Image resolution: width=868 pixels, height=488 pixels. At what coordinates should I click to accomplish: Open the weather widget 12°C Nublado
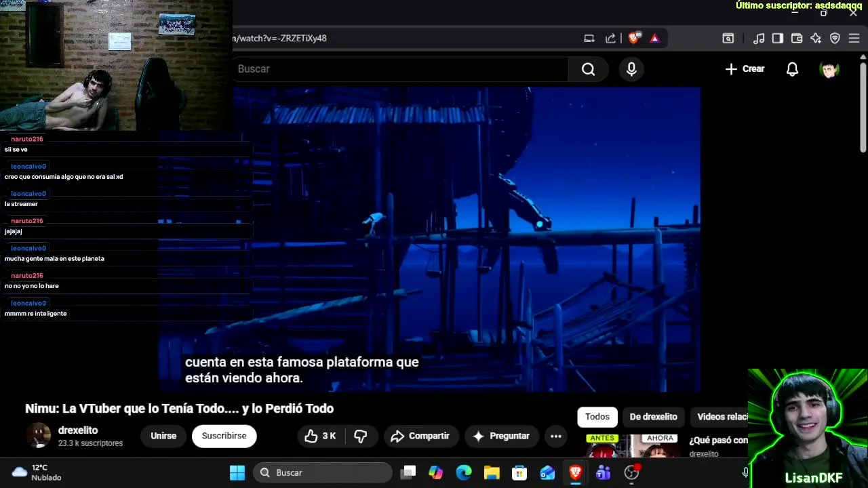point(37,472)
